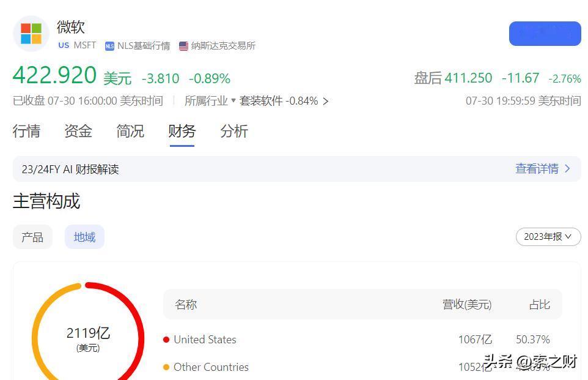Click the -2.76% after-hours change value
This screenshot has width=588, height=380.
tap(564, 79)
